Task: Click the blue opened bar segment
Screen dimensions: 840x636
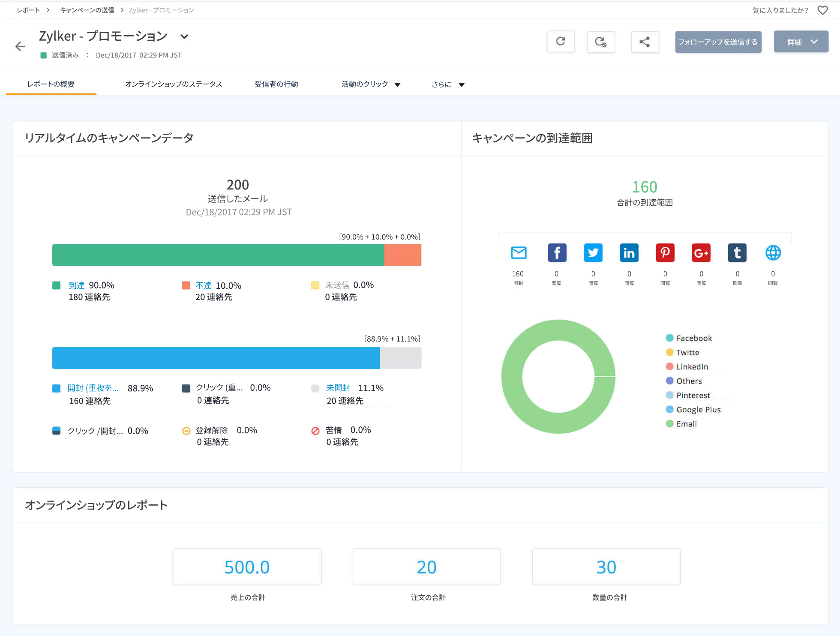Action: point(216,358)
